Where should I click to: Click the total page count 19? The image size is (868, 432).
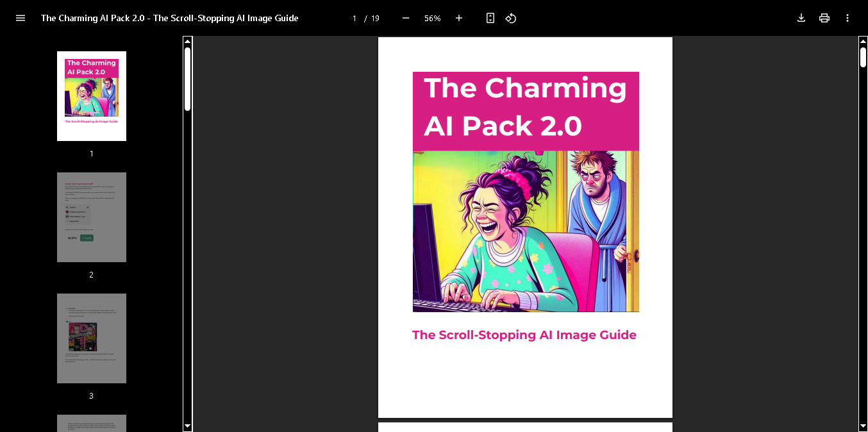click(x=375, y=19)
